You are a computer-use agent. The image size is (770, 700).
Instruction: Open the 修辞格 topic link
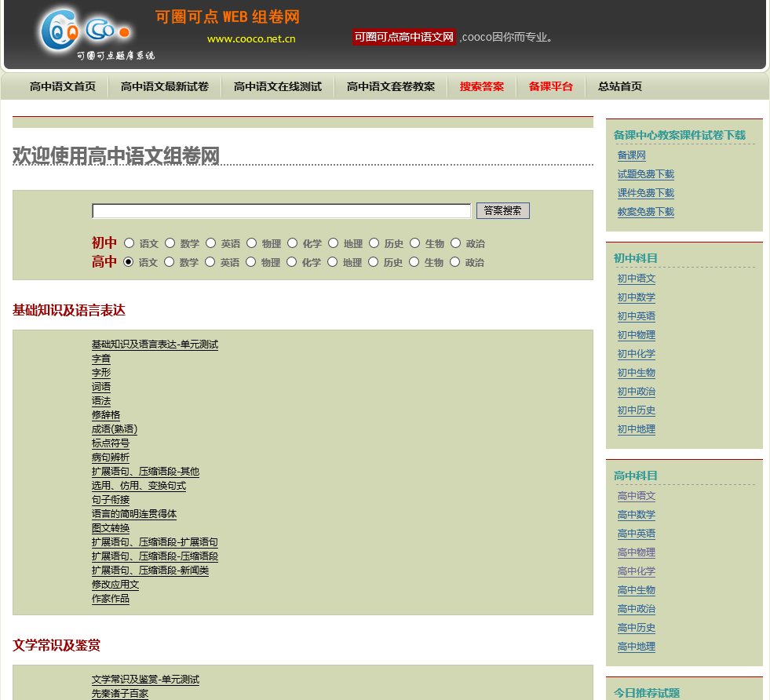click(x=106, y=415)
